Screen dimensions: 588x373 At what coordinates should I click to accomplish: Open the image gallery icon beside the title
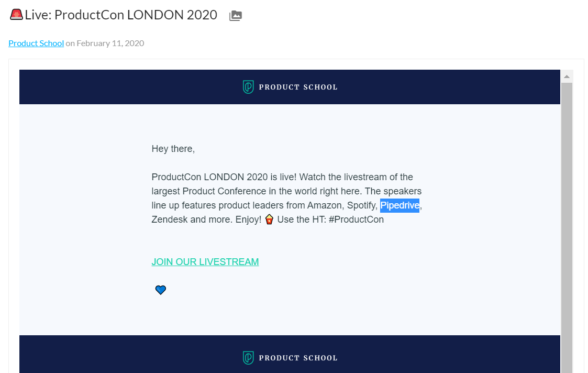(x=236, y=16)
